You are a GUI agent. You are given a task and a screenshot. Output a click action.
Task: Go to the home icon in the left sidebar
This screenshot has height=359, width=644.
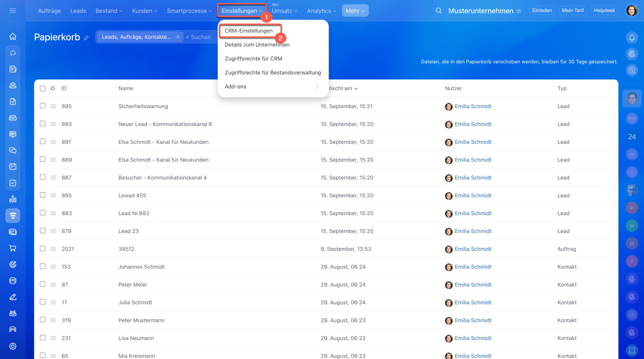pos(13,36)
